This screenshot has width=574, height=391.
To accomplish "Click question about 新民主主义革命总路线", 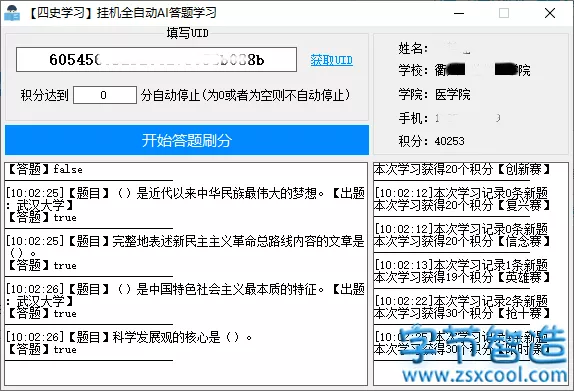I will (x=186, y=247).
